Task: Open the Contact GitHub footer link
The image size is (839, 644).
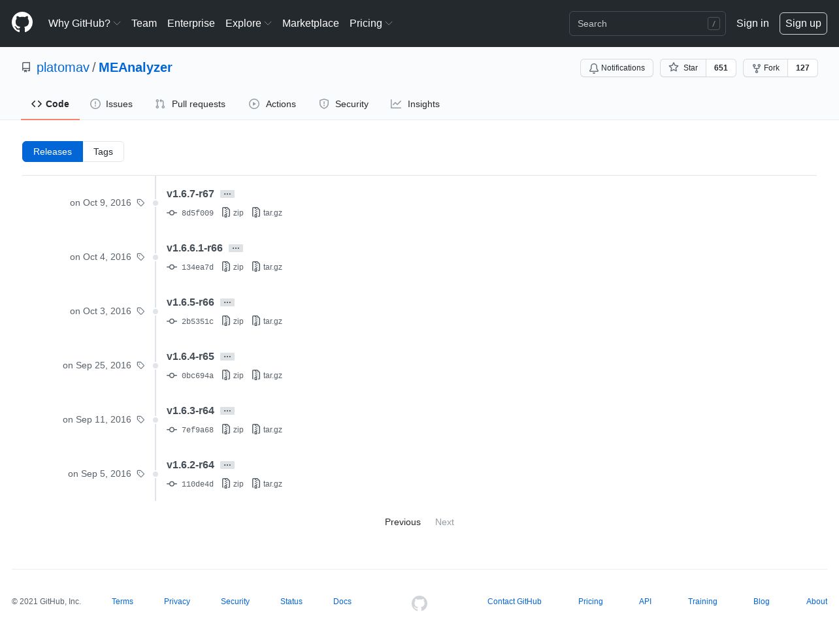Action: [x=514, y=602]
